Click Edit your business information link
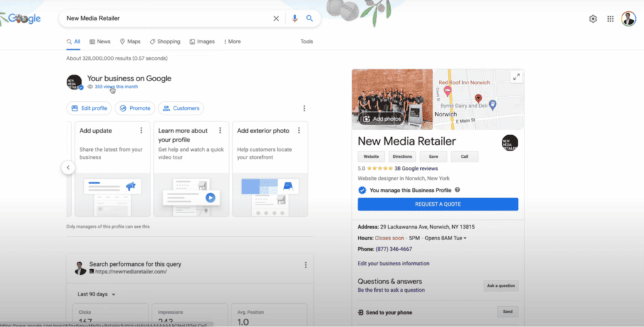 394,263
